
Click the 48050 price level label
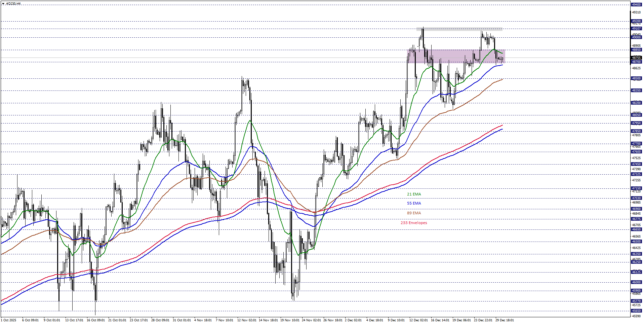[636, 115]
